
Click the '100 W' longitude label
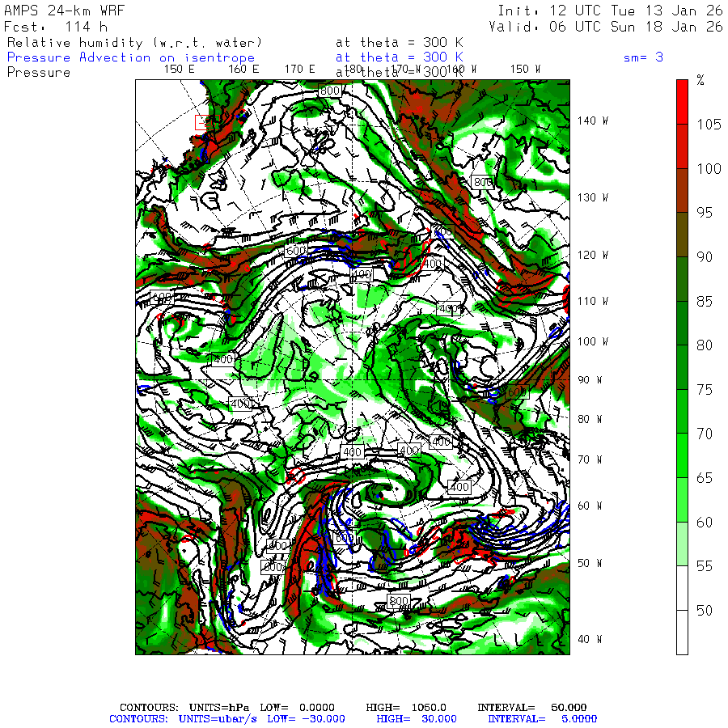pos(593,341)
